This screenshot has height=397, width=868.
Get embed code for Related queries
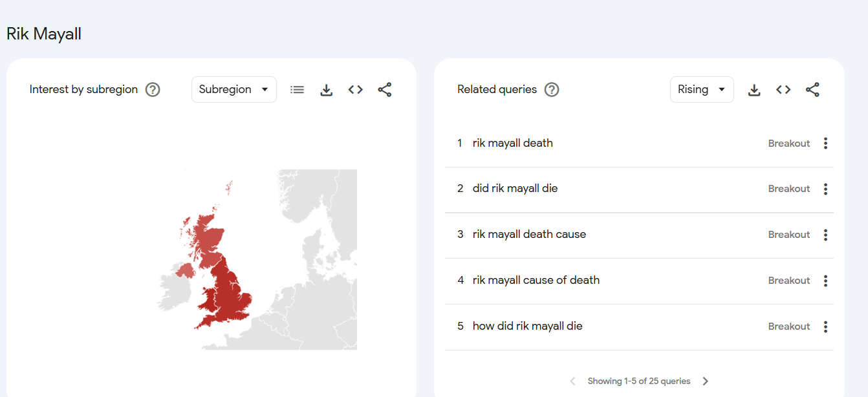(783, 90)
